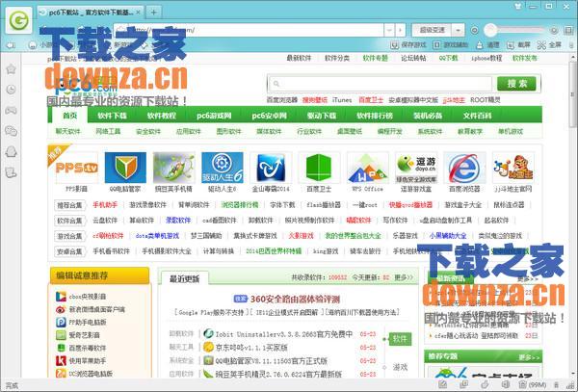
Task: Open the 浏览器排行榜 green link
Action: (x=240, y=205)
